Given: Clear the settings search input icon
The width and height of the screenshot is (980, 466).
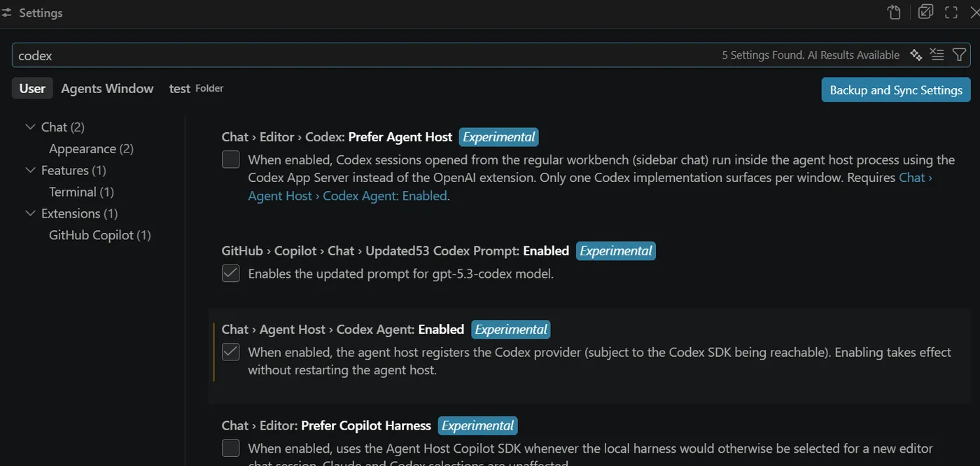Looking at the screenshot, I should (937, 55).
